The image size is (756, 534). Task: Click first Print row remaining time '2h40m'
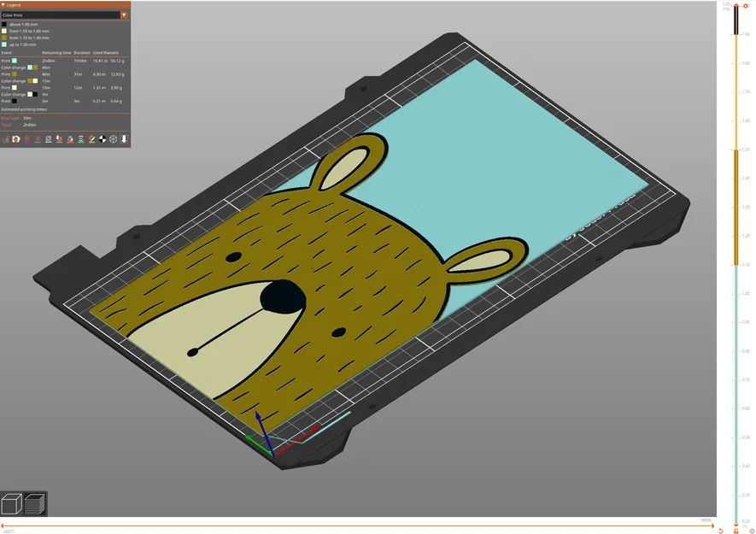(48, 61)
